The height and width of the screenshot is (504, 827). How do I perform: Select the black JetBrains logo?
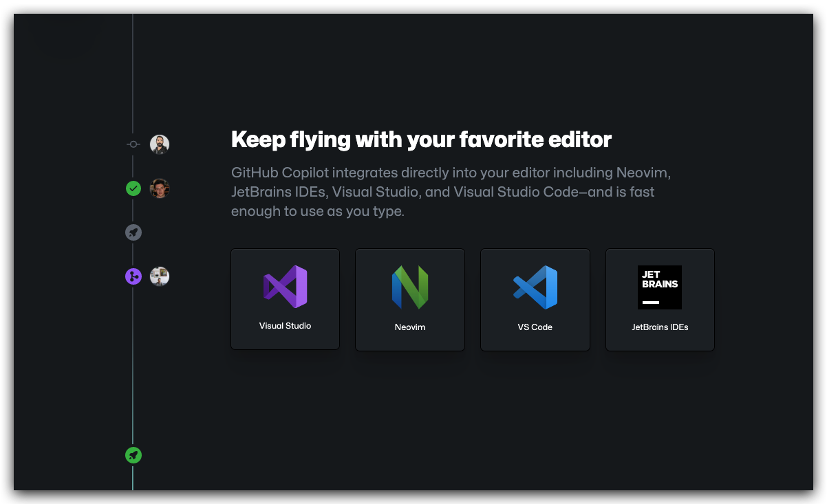click(660, 287)
